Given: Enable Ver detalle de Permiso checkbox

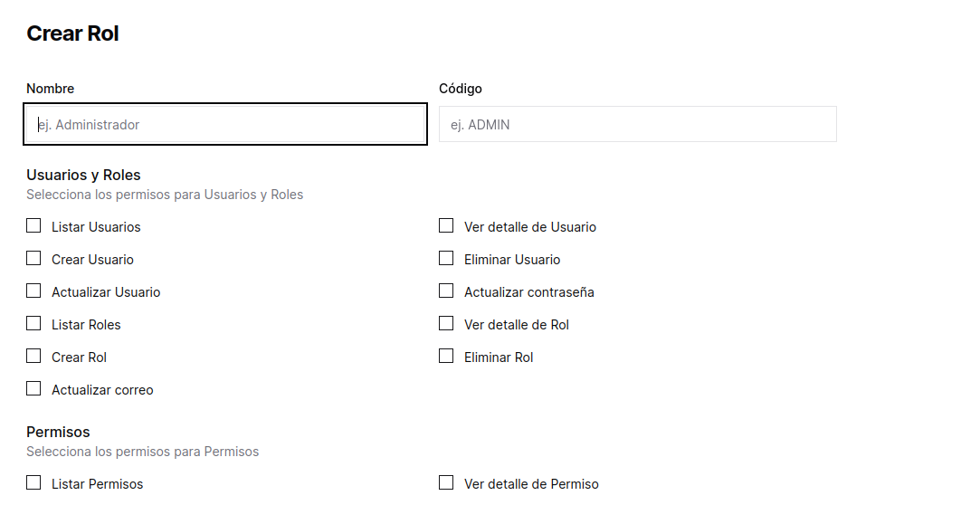Looking at the screenshot, I should [x=446, y=483].
